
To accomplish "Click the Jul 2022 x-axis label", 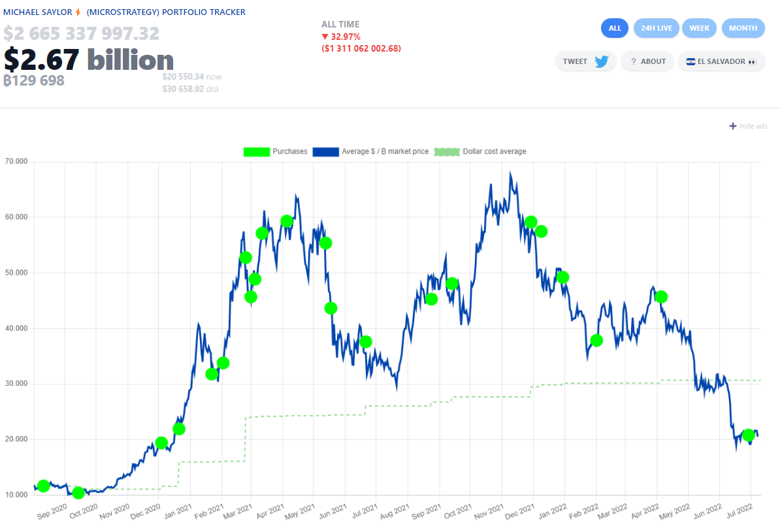I will coord(739,510).
